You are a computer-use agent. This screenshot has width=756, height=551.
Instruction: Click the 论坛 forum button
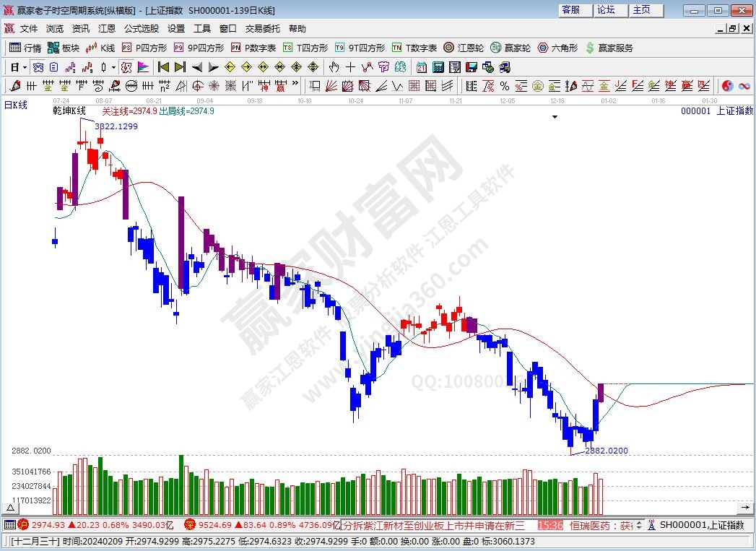click(606, 9)
